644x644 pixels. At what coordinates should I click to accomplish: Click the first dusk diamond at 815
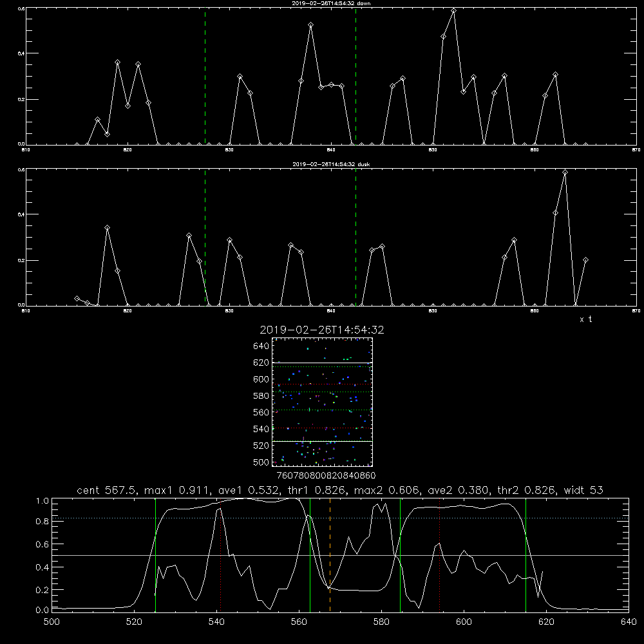tap(77, 298)
